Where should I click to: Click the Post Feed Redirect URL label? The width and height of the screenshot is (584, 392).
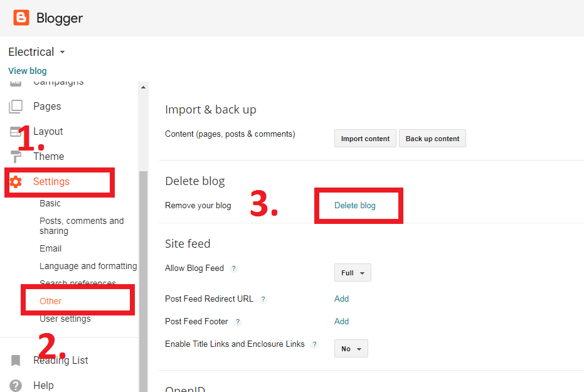(210, 299)
